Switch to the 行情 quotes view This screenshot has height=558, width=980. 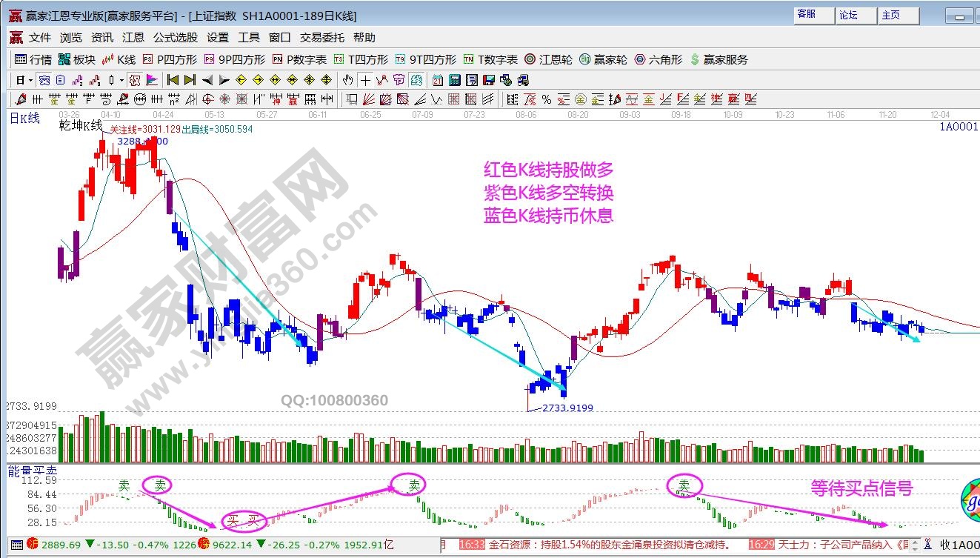pyautogui.click(x=34, y=59)
